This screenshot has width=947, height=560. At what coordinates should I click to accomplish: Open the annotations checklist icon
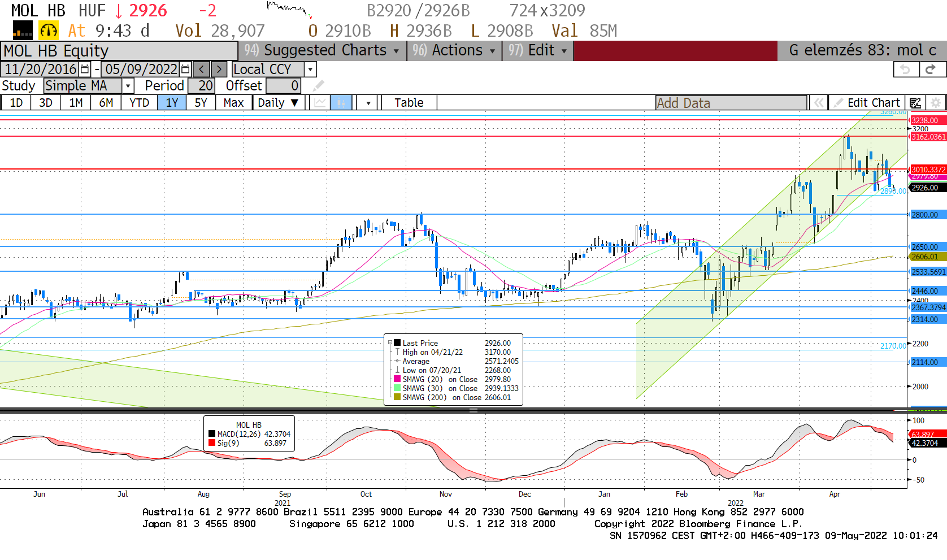[x=915, y=103]
